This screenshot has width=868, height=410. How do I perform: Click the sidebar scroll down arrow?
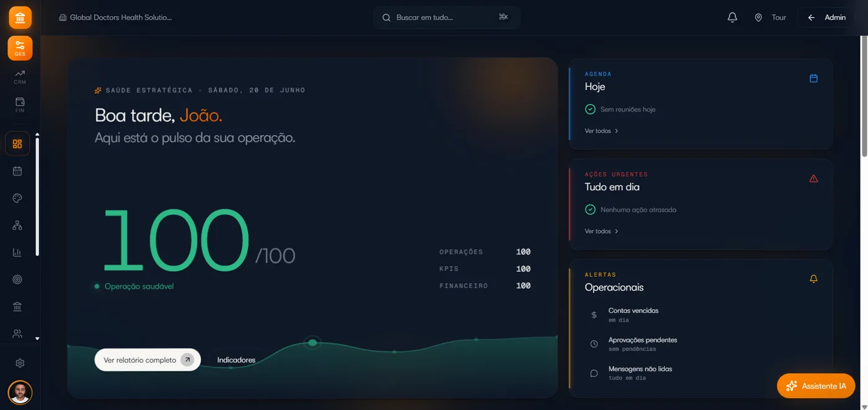coord(37,339)
